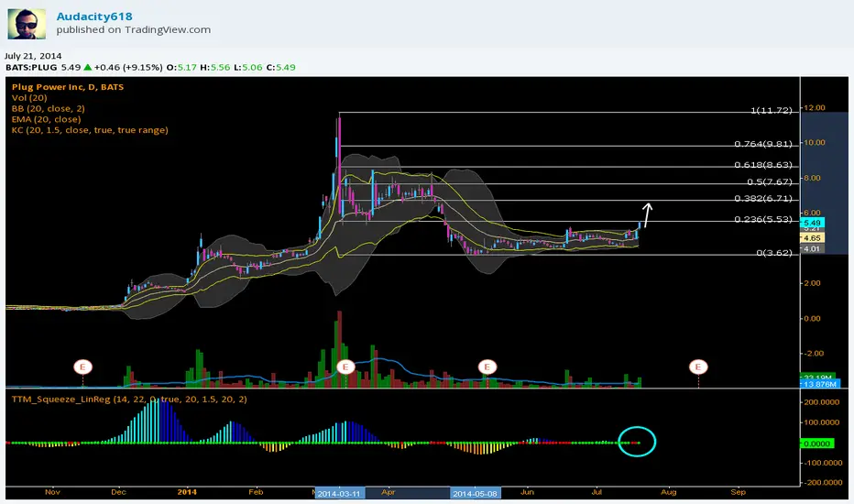Click the Sep label on the time axis

click(738, 492)
